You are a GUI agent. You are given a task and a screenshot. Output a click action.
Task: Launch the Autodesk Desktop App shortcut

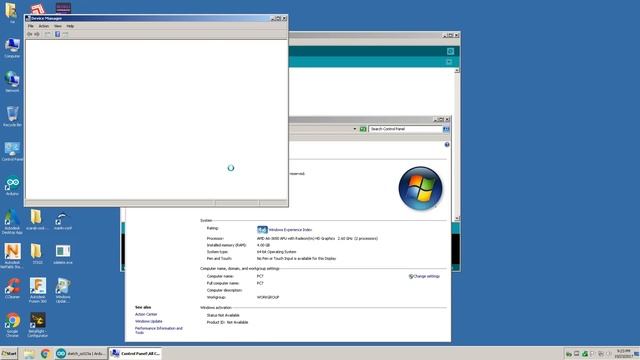pyautogui.click(x=12, y=222)
